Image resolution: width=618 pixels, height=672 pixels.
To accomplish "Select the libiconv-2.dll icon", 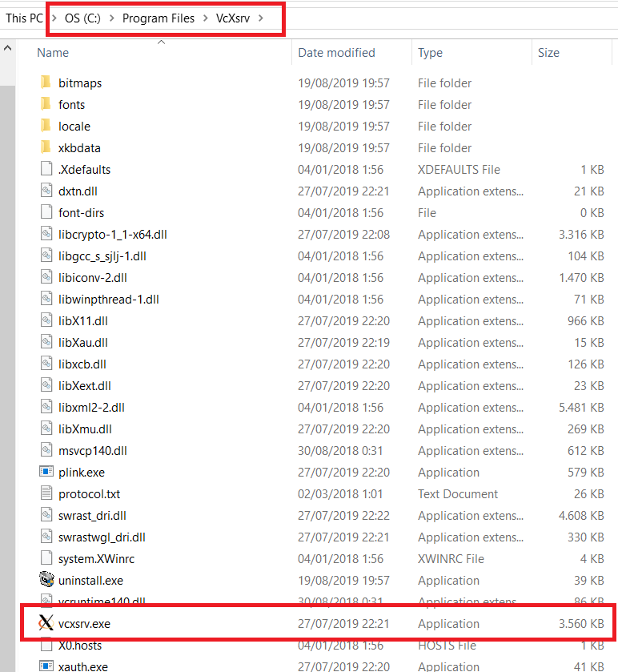I will coord(46,276).
